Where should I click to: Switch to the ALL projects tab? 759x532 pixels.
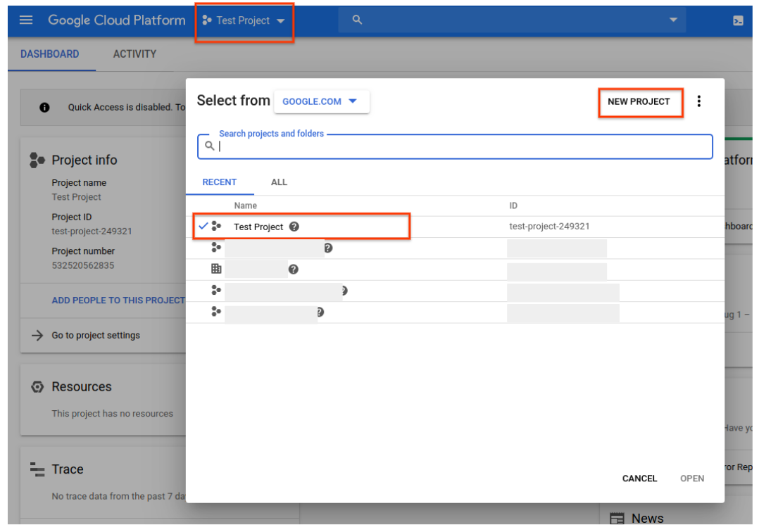pyautogui.click(x=279, y=182)
